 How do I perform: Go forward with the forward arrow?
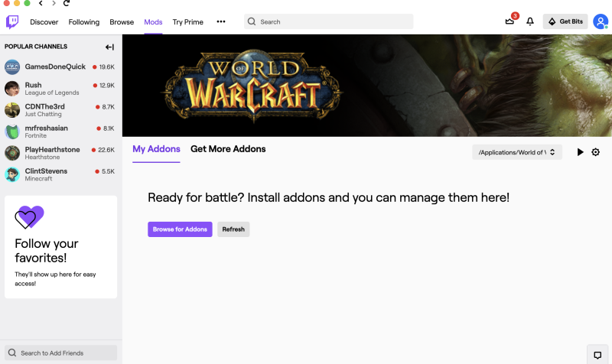[x=54, y=3]
